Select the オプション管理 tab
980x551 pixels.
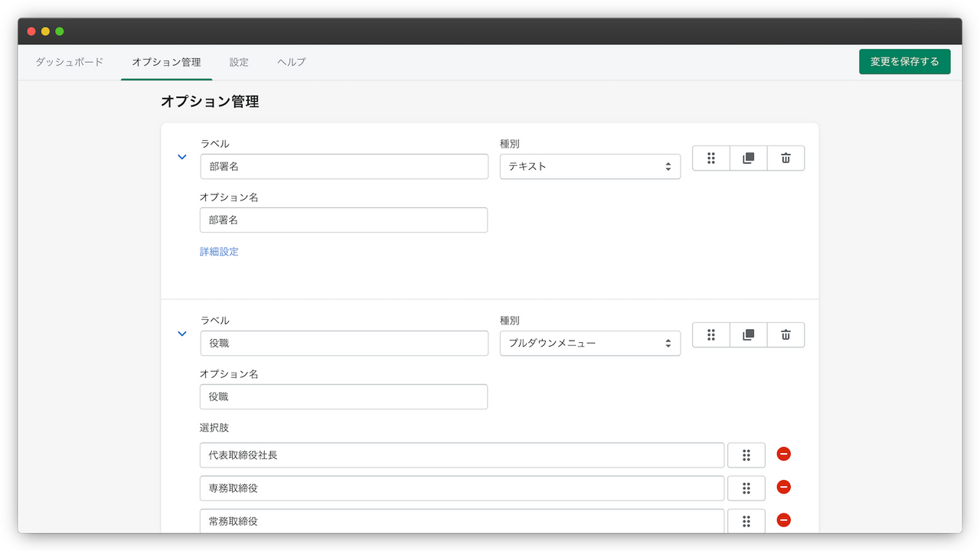pos(166,62)
